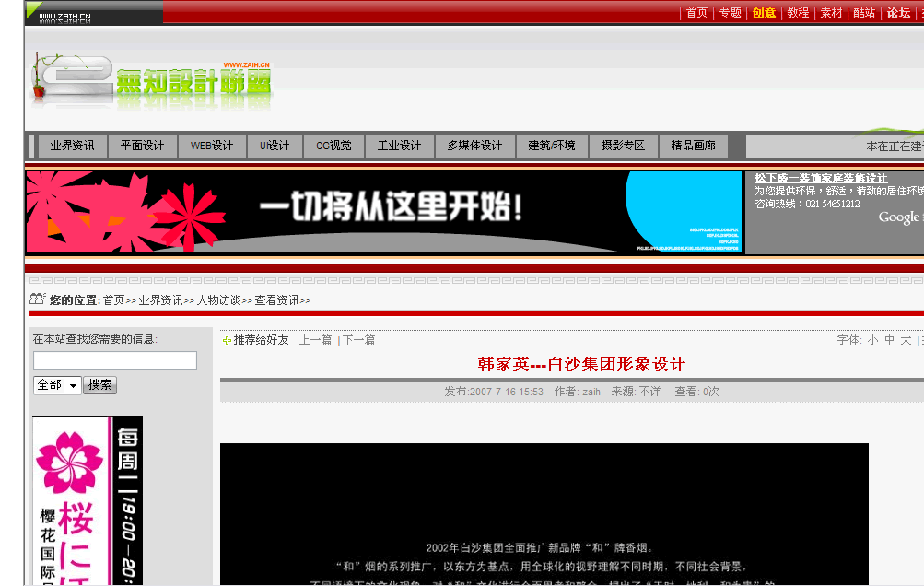Open the 精品画廊 tab

tap(693, 146)
